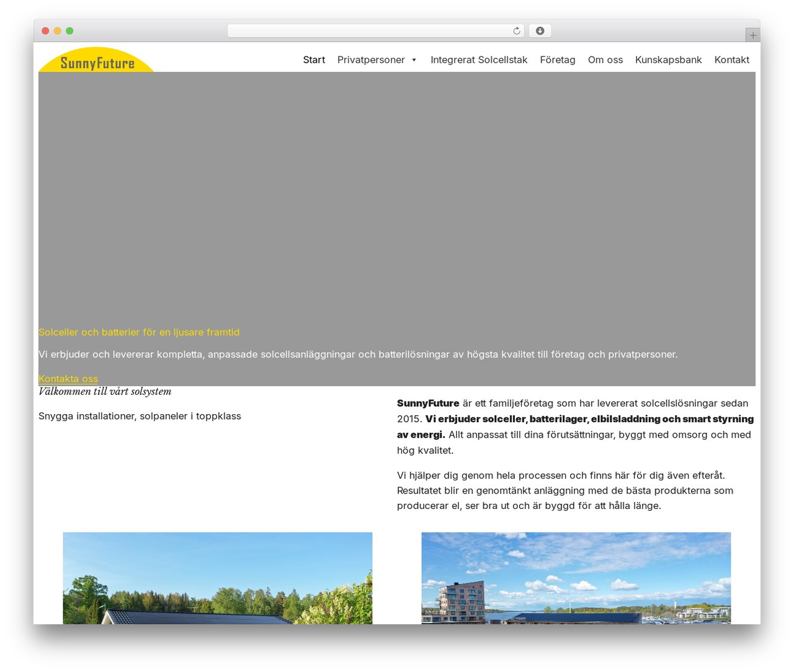
Task: Click the SunnyFuture logo
Action: pos(96,60)
